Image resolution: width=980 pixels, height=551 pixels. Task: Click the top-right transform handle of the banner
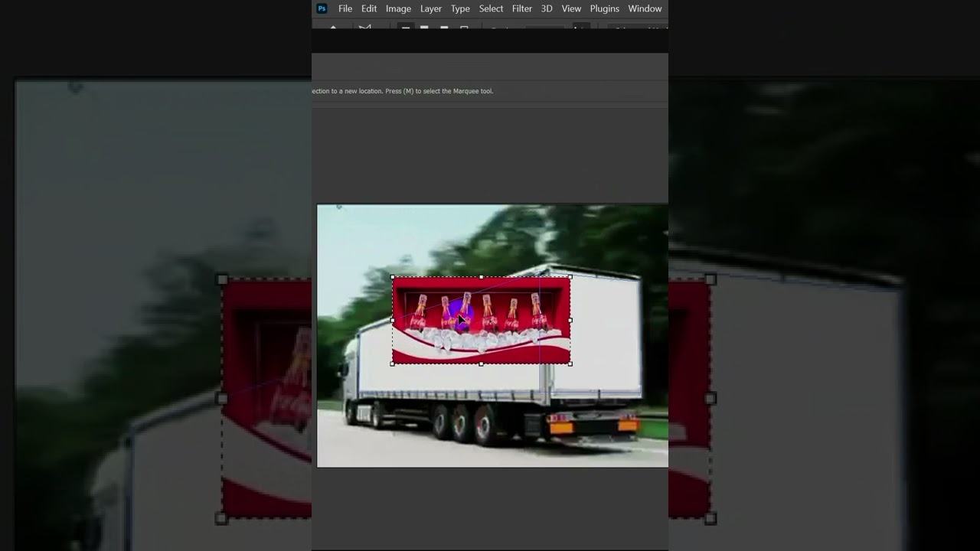[570, 277]
